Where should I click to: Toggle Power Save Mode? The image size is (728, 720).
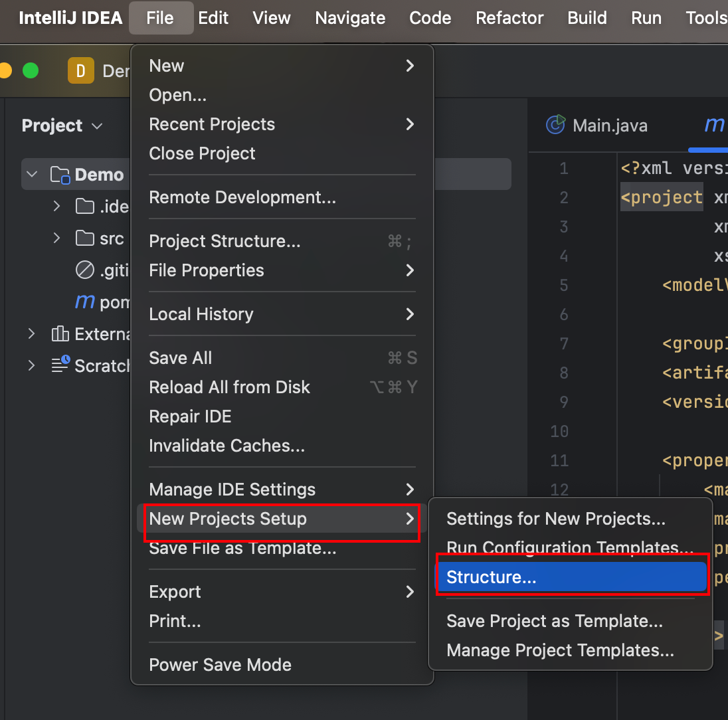tap(220, 665)
